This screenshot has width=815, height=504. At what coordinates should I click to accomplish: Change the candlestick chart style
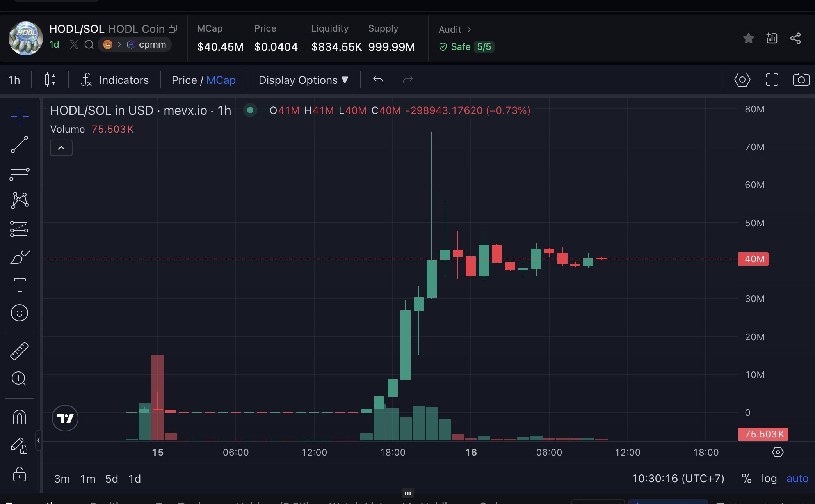(x=50, y=80)
